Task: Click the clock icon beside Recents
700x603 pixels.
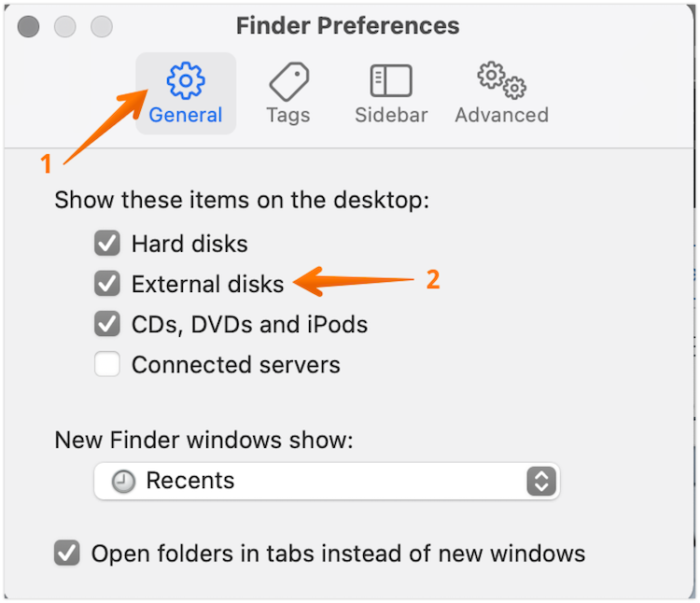Action: [x=123, y=482]
